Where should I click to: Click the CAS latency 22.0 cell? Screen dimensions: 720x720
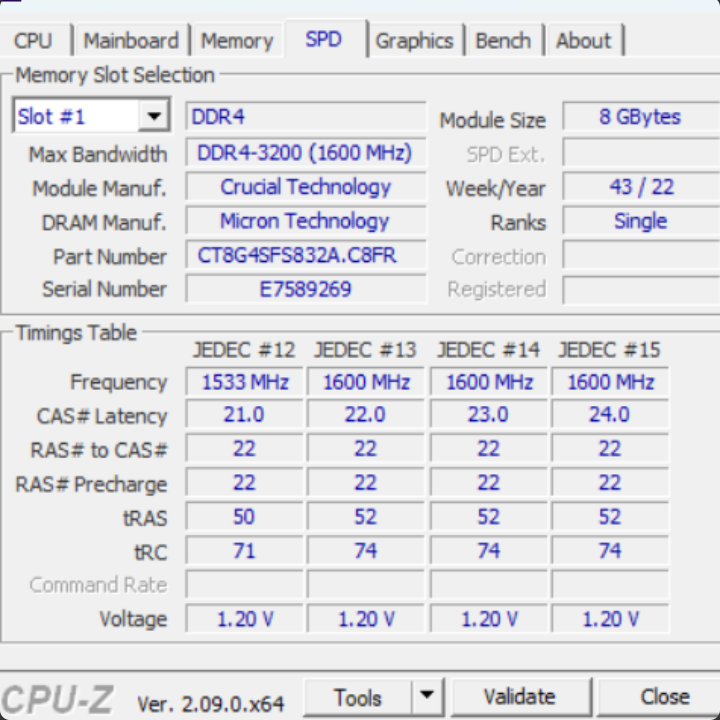click(366, 415)
